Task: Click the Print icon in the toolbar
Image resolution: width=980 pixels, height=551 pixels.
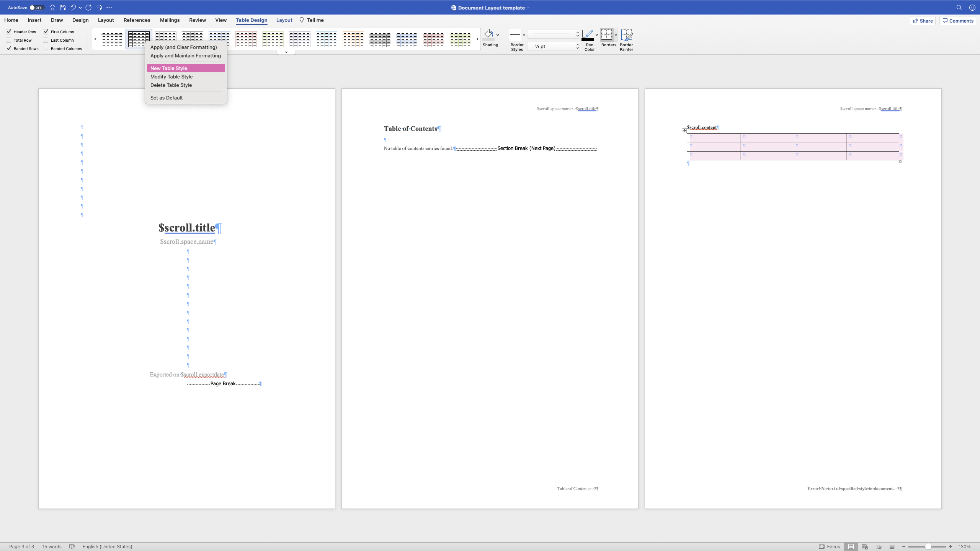Action: pyautogui.click(x=99, y=7)
